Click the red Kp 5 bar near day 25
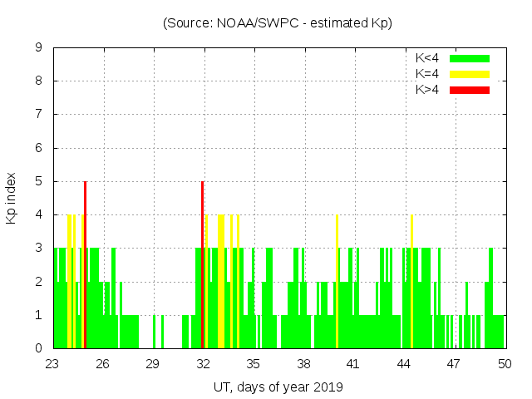Image resolution: width=532 pixels, height=399 pixels. pos(85,266)
